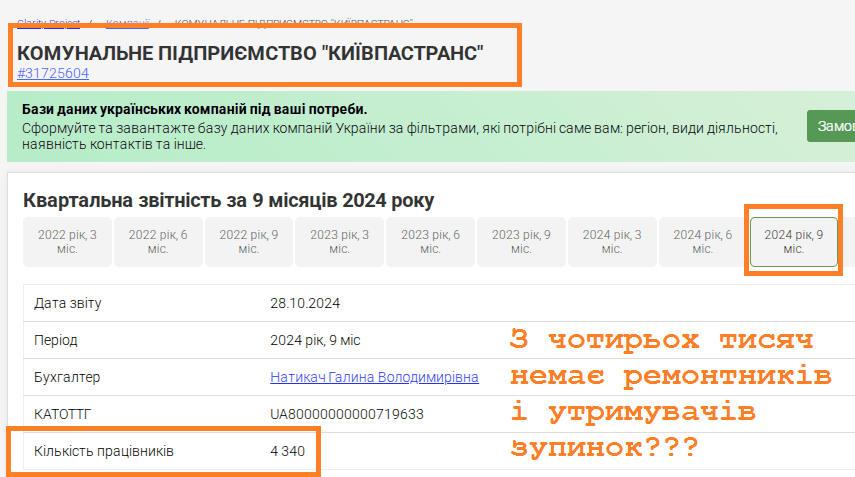Click the Квартальна звітність section heading
The image size is (855, 477).
[228, 201]
